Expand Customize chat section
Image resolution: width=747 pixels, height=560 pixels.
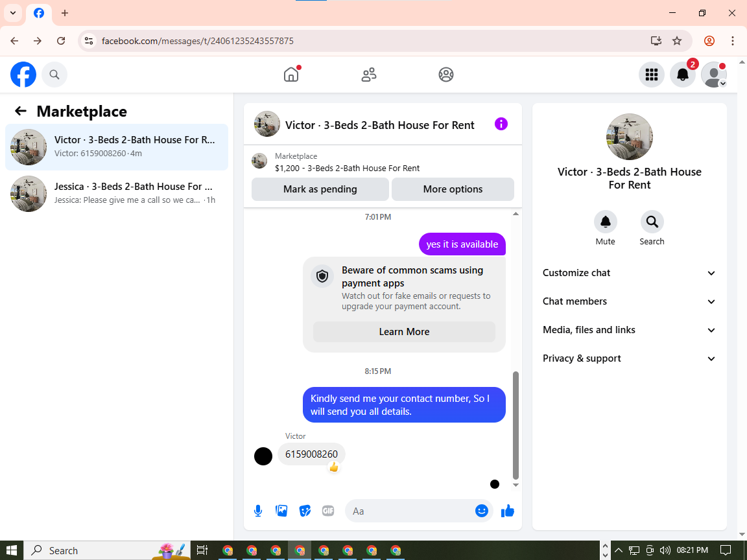630,273
